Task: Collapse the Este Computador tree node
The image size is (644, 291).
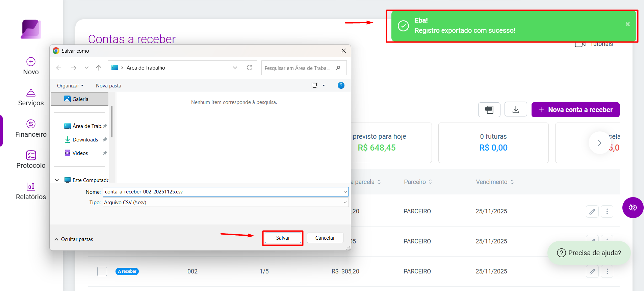Action: click(57, 180)
